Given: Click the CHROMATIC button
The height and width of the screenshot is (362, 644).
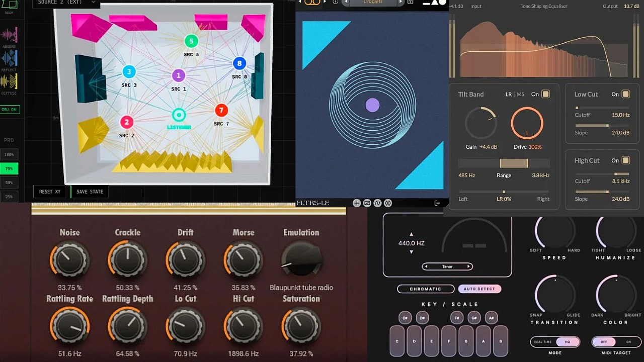Looking at the screenshot, I should point(426,289).
